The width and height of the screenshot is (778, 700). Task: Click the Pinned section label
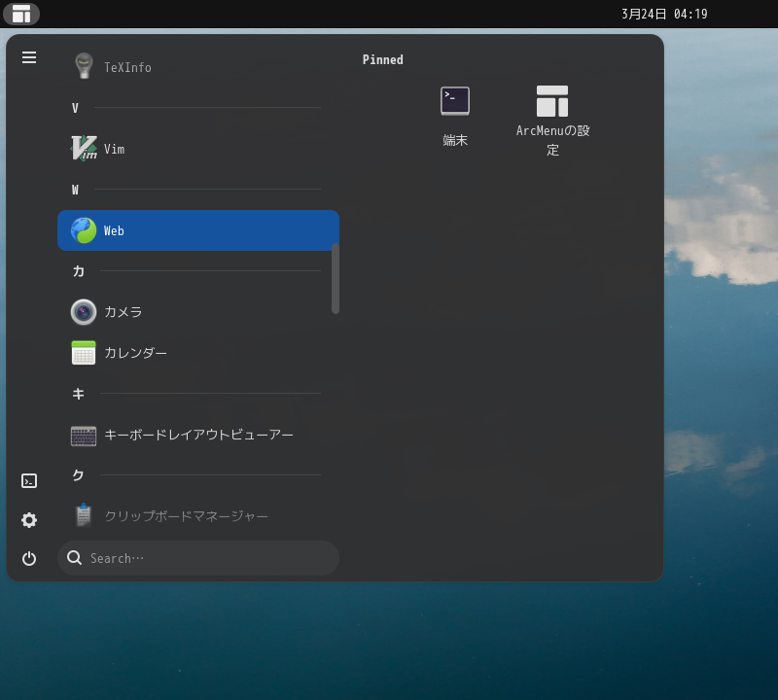pyautogui.click(x=382, y=59)
